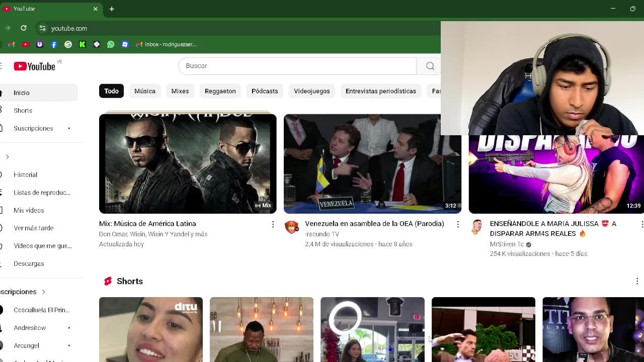Click the red Shorts section icon
Viewport: 644px width, 362px height.
[108, 281]
